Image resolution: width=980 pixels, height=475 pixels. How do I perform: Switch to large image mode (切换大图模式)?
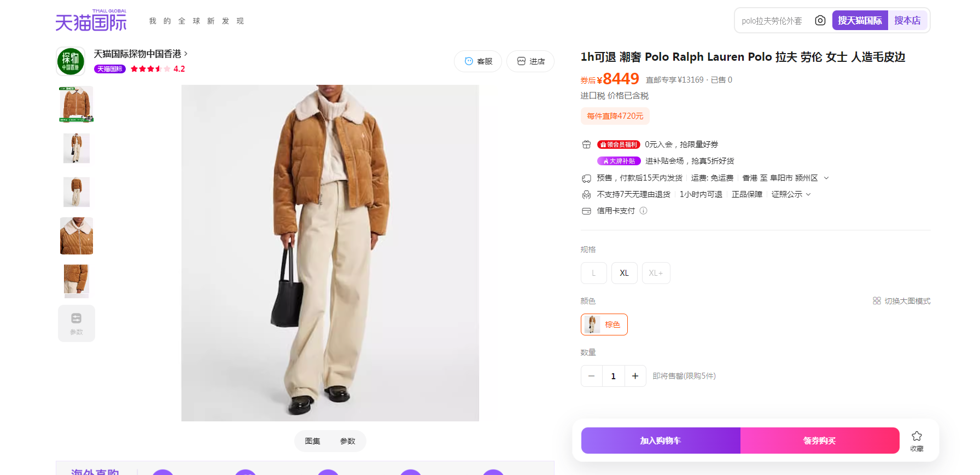pos(901,301)
